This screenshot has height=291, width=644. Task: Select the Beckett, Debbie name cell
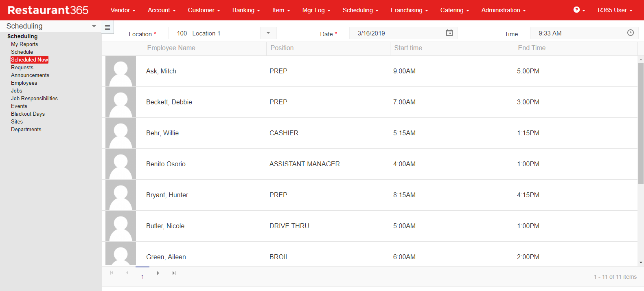[x=169, y=102]
